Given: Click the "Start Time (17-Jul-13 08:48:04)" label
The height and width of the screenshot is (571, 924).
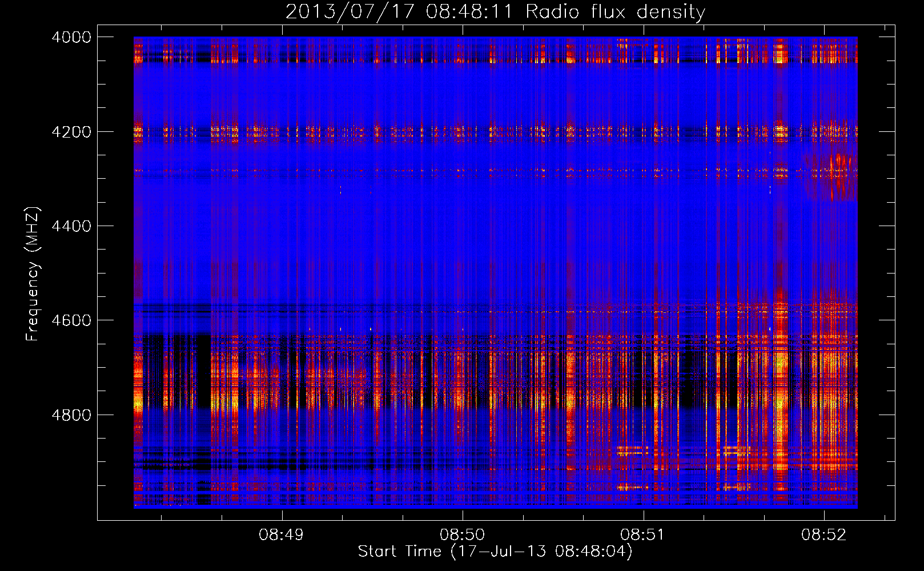Looking at the screenshot, I should [x=495, y=552].
